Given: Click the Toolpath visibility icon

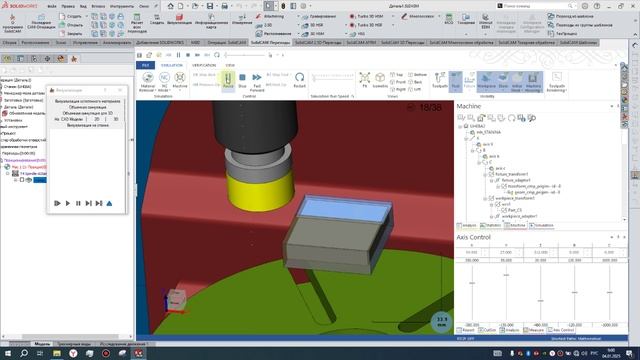Looking at the screenshot, I should click(440, 80).
